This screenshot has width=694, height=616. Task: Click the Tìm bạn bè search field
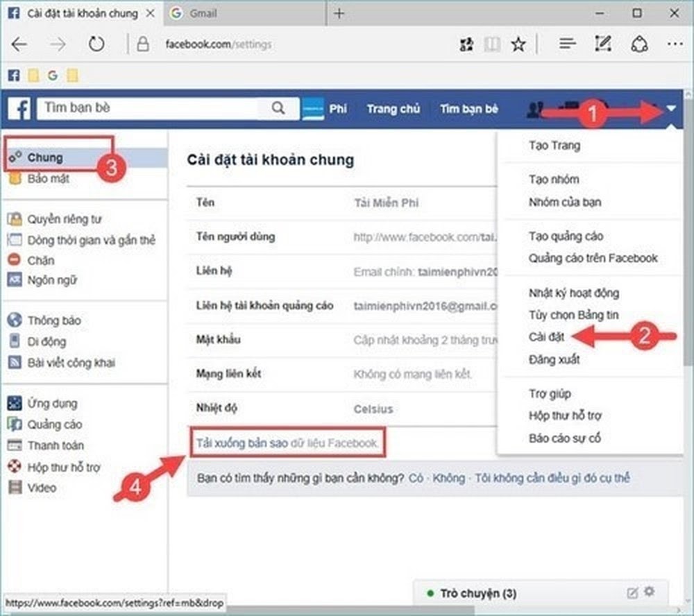pyautogui.click(x=149, y=108)
